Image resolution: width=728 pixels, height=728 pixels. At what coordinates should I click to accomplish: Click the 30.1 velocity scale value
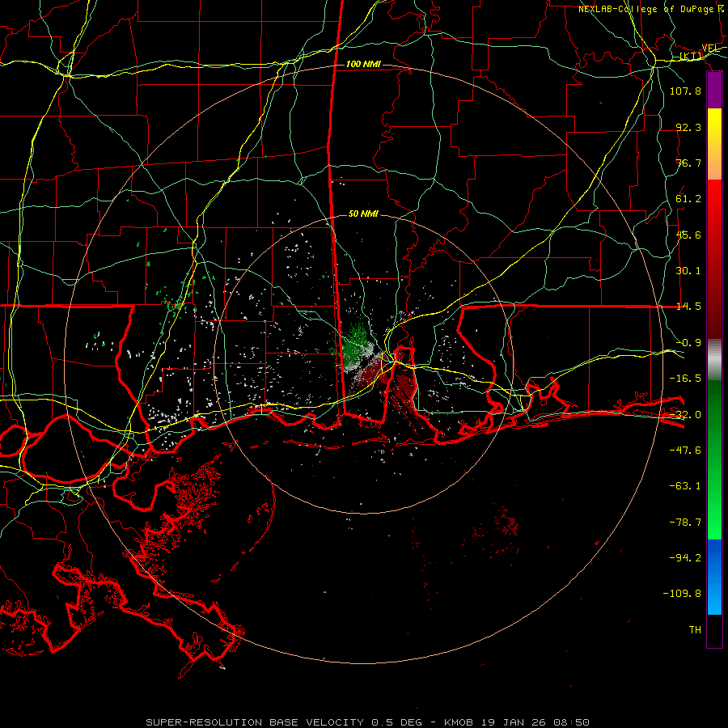(688, 271)
